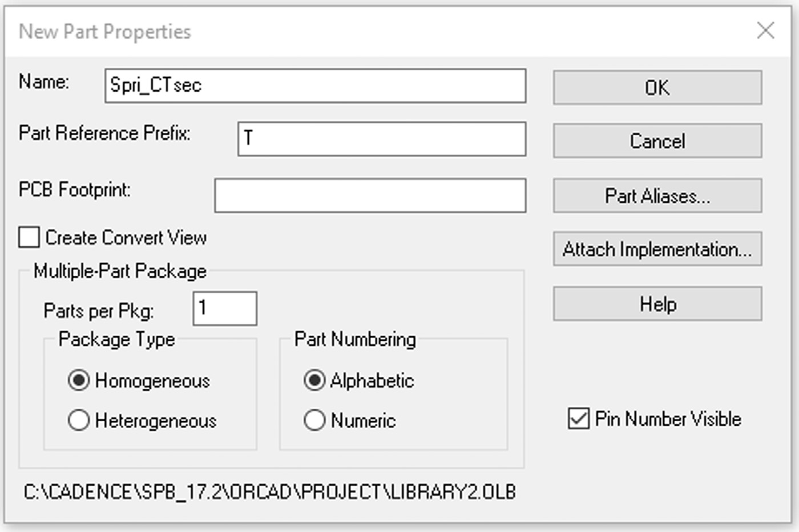The height and width of the screenshot is (532, 799).
Task: Click the Parts per Pkg field
Action: [x=225, y=308]
